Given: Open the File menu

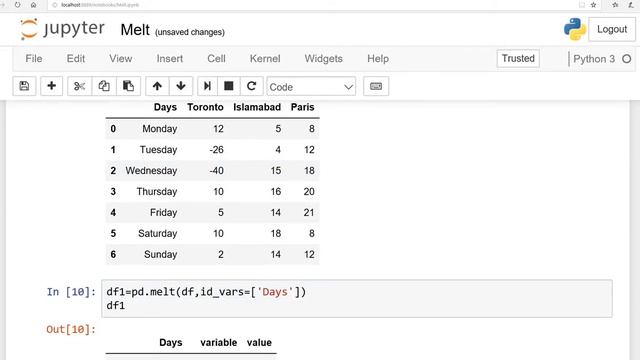Looking at the screenshot, I should coord(33,59).
